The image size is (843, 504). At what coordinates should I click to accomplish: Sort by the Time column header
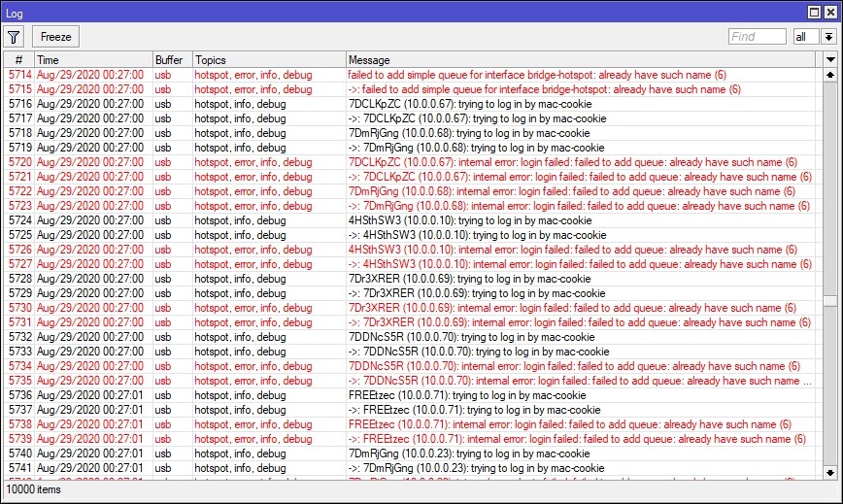click(x=93, y=59)
